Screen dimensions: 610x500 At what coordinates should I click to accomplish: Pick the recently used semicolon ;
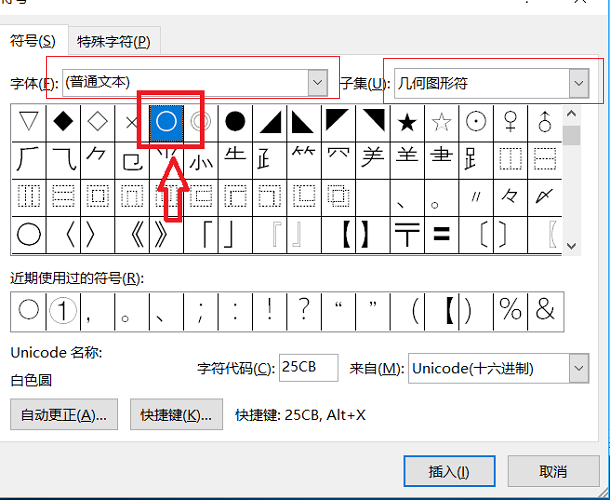click(201, 311)
